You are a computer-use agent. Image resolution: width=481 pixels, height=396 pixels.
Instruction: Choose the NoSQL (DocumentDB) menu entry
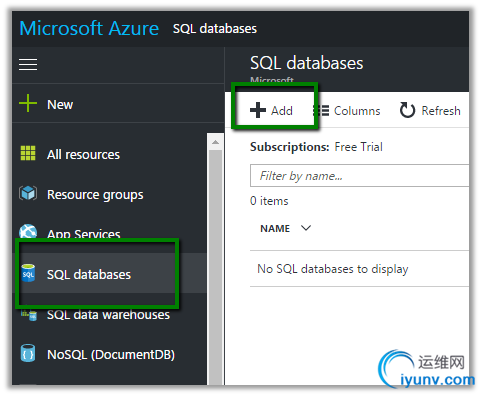(111, 354)
